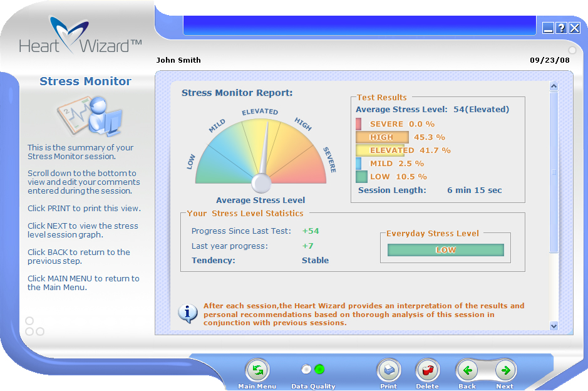The image size is (588, 391).
Task: Click the blue info icon
Action: pyautogui.click(x=188, y=313)
